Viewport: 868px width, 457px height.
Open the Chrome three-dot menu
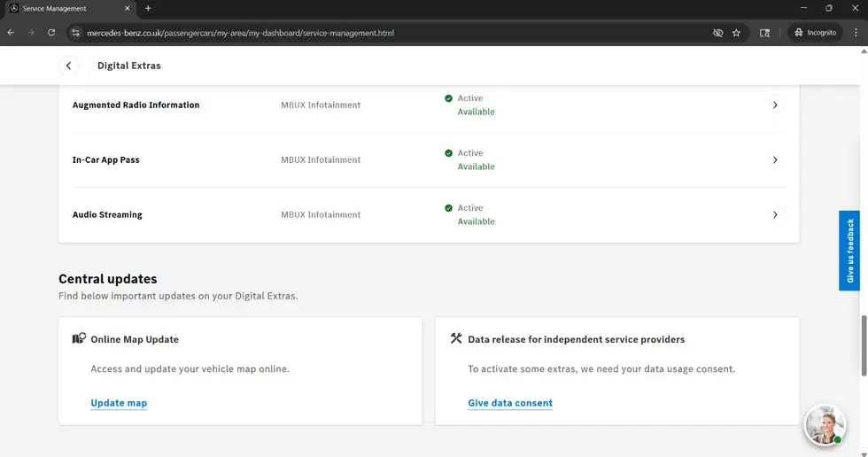click(x=856, y=33)
